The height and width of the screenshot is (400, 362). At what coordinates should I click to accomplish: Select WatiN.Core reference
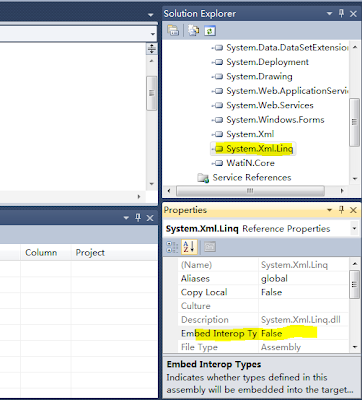[x=243, y=163]
